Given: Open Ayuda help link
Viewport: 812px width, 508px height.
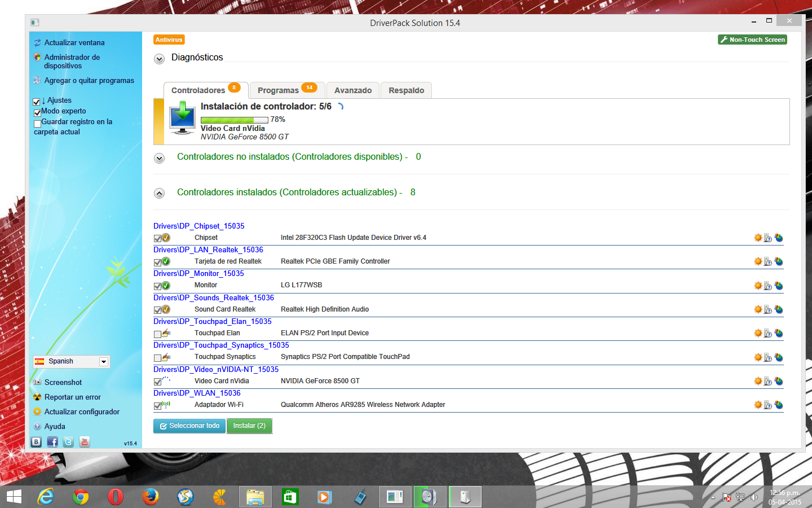Looking at the screenshot, I should (x=55, y=427).
